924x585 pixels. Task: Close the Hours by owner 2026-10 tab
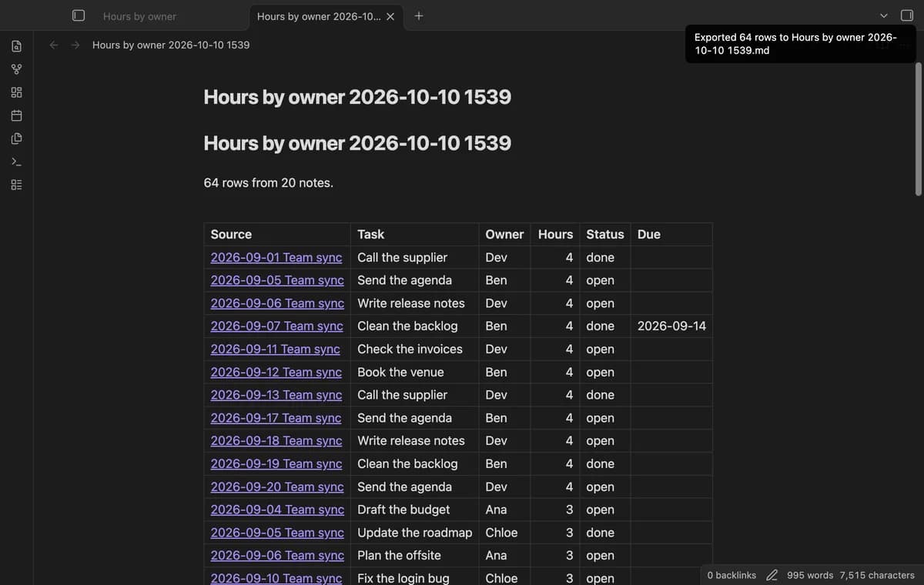pos(390,16)
